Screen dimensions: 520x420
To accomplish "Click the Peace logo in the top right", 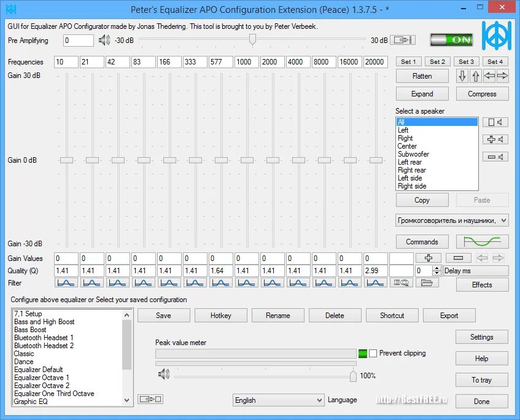I will tap(497, 36).
